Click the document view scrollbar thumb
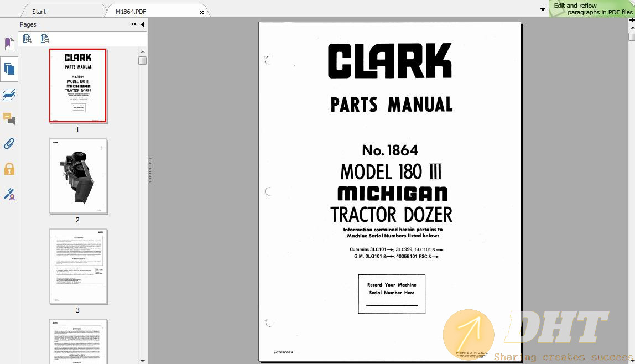This screenshot has width=635, height=364. pos(632,37)
